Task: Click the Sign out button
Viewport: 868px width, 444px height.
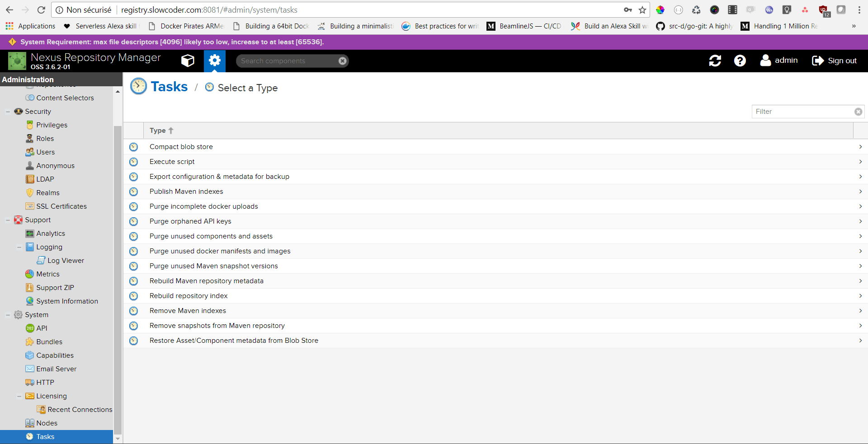Action: point(834,61)
